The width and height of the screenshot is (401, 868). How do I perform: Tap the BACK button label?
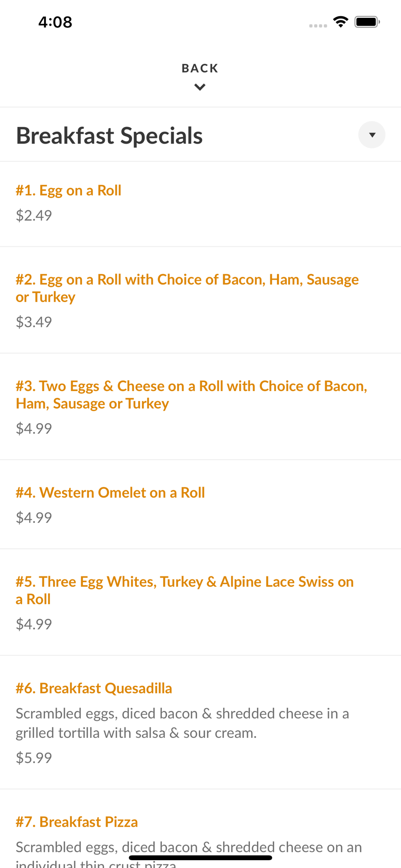click(200, 69)
